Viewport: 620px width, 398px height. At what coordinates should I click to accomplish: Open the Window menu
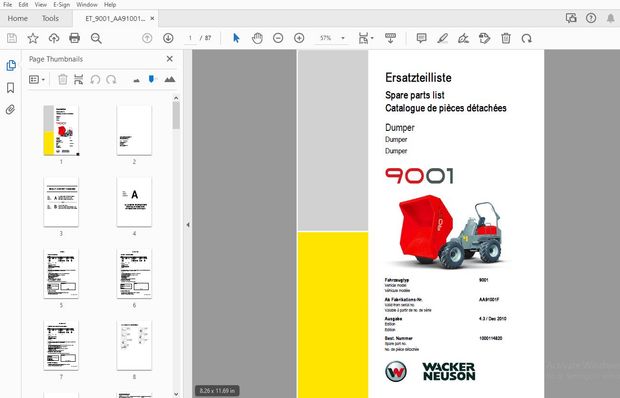[87, 5]
